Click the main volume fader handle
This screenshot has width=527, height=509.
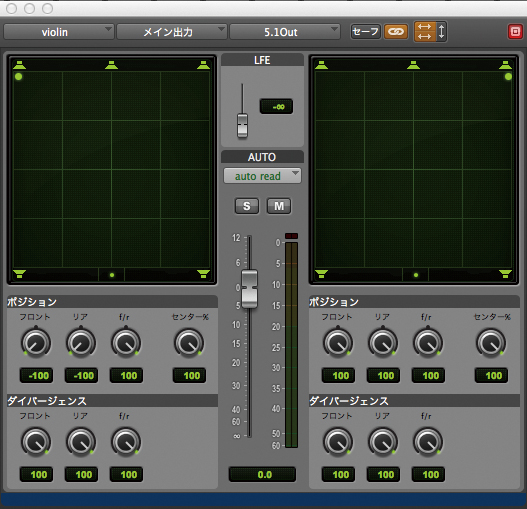click(x=249, y=289)
